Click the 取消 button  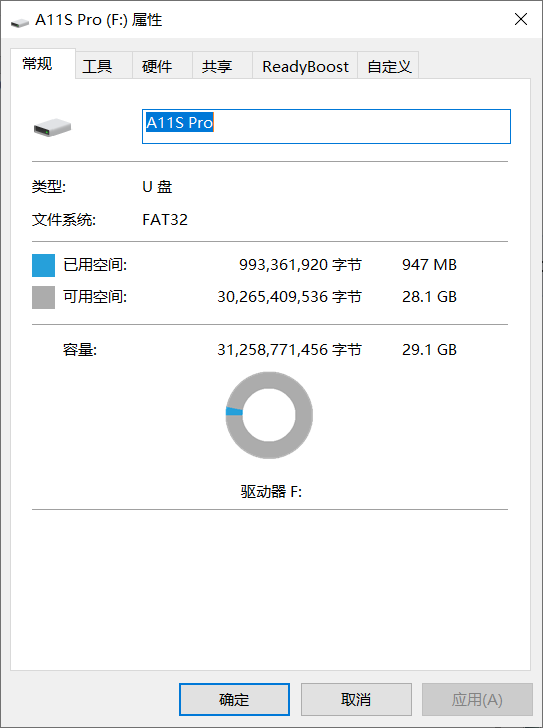[356, 699]
